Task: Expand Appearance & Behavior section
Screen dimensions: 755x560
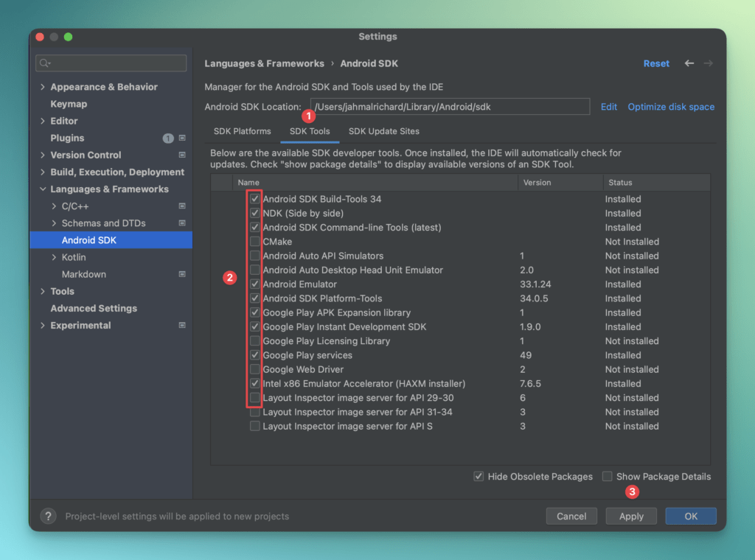Action: point(43,87)
